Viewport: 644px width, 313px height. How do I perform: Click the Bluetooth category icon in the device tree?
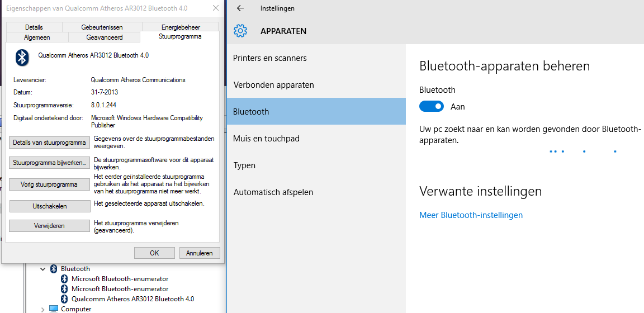click(x=54, y=269)
